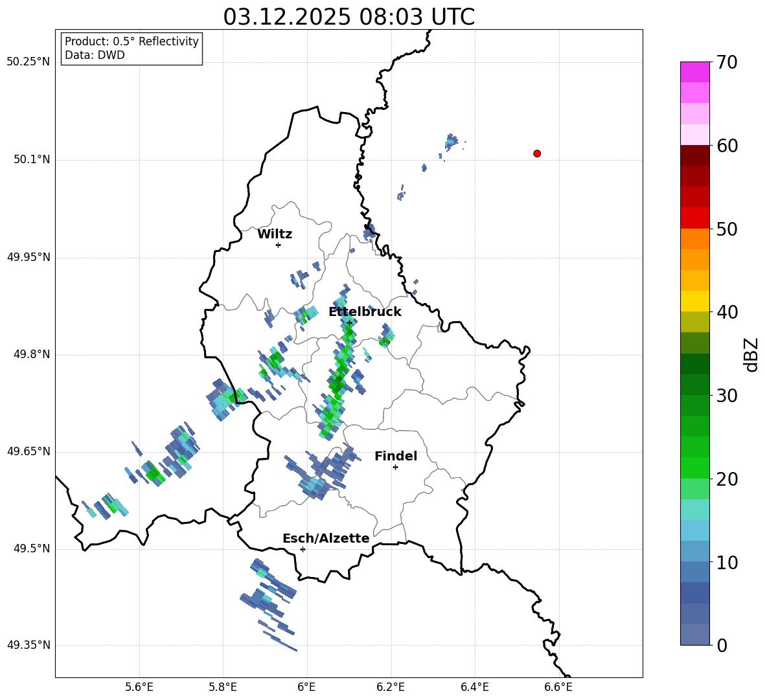Viewport: 767px width, 700px height.
Task: Click longitude label 5.6°E
Action: tap(139, 688)
